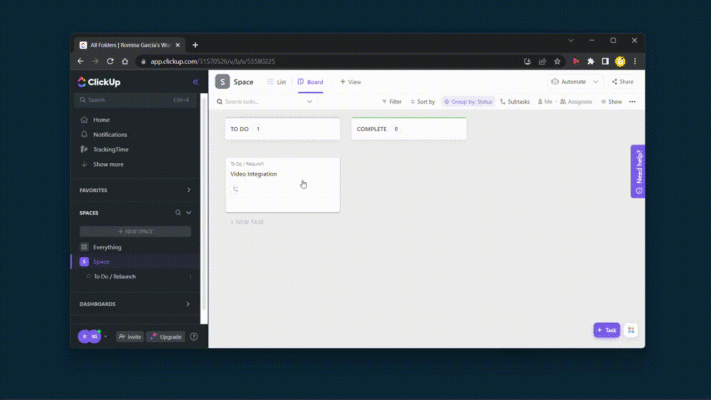The width and height of the screenshot is (711, 400).
Task: Click the subtask icon on Video Integration card
Action: 235,189
